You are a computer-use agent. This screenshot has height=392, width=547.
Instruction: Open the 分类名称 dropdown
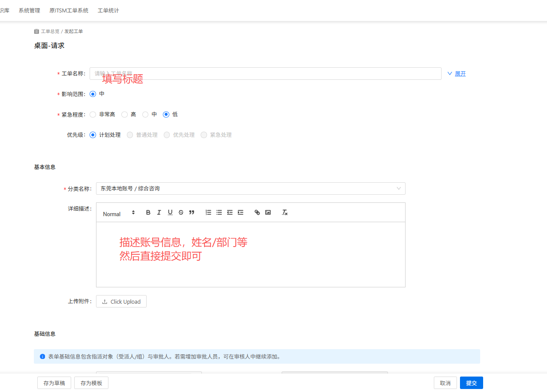click(x=250, y=188)
